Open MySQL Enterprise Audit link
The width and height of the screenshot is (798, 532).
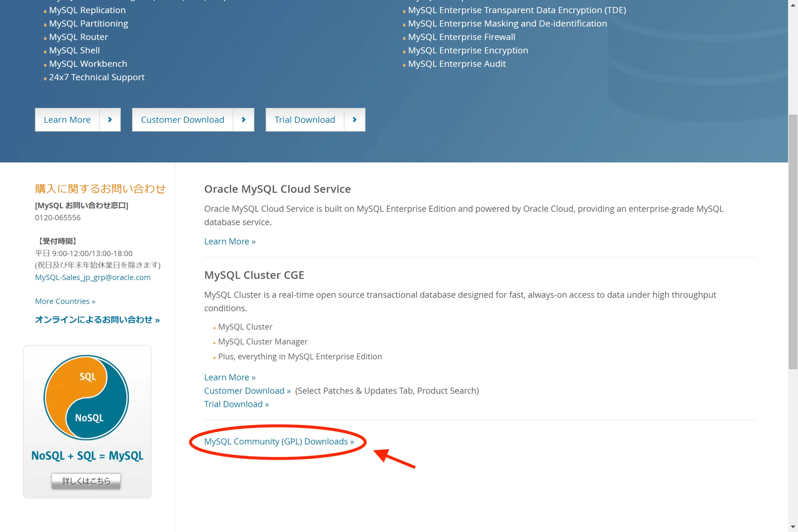[457, 64]
